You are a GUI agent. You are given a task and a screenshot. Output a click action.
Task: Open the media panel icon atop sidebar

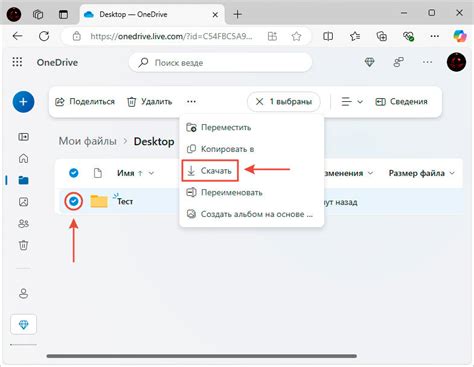(x=23, y=137)
